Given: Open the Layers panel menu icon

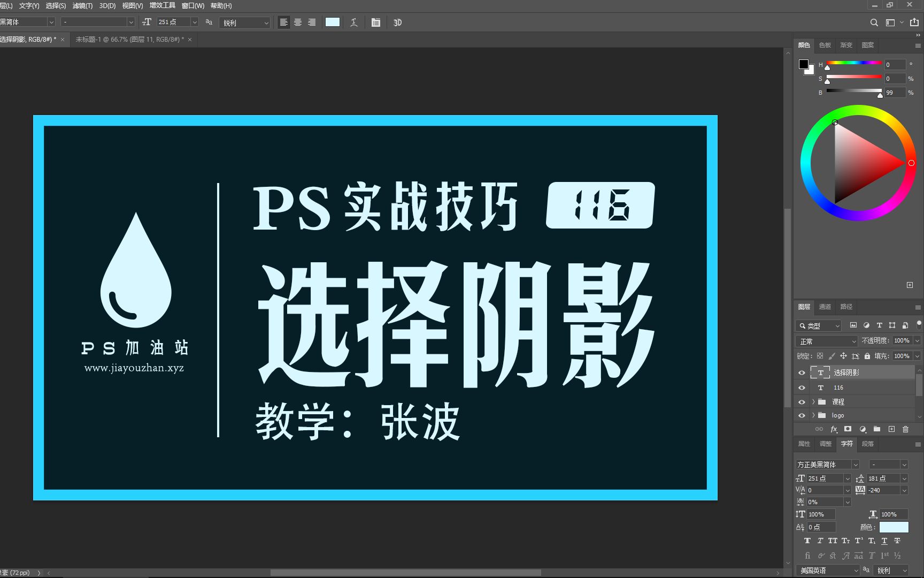Looking at the screenshot, I should tap(918, 307).
